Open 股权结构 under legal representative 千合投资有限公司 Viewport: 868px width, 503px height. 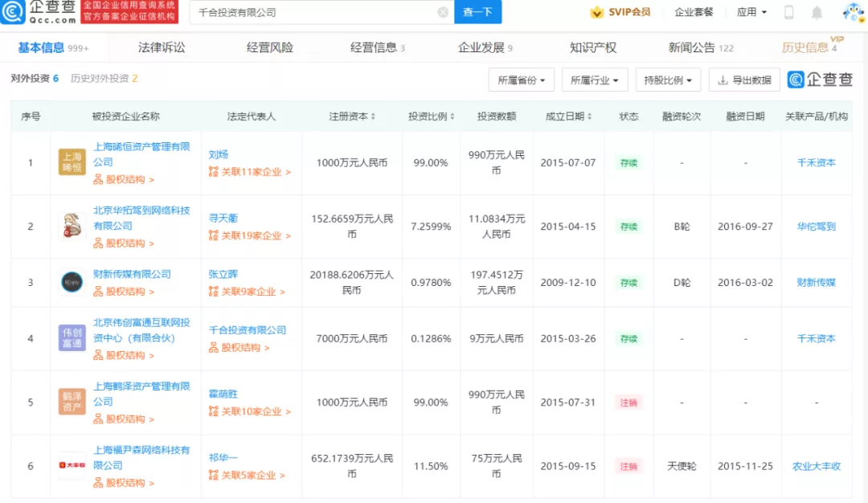point(240,347)
